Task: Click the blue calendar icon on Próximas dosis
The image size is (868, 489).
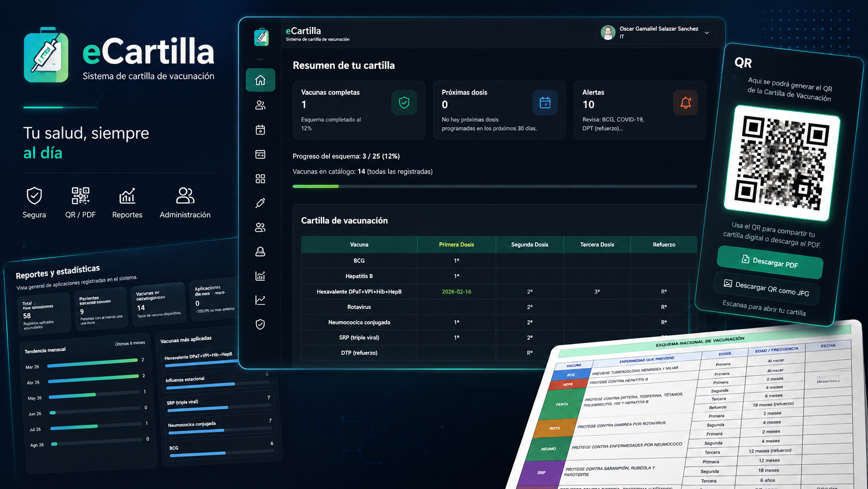Action: (545, 102)
